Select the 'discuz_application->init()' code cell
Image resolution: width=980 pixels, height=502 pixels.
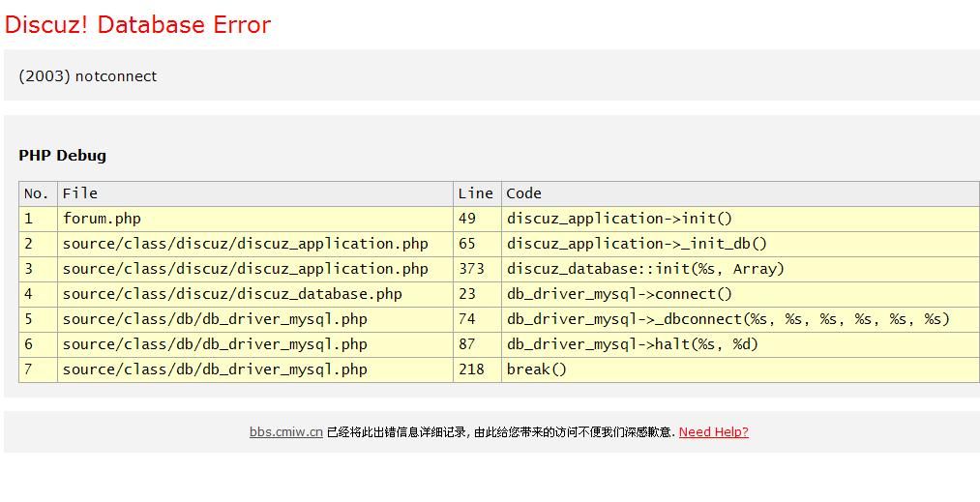click(x=741, y=219)
